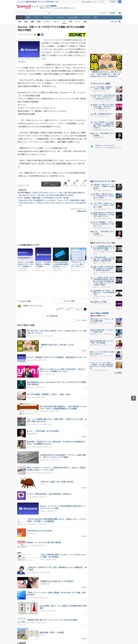
Task: Open article メルカリ、悪質な転売抑止
Action: (49, 494)
